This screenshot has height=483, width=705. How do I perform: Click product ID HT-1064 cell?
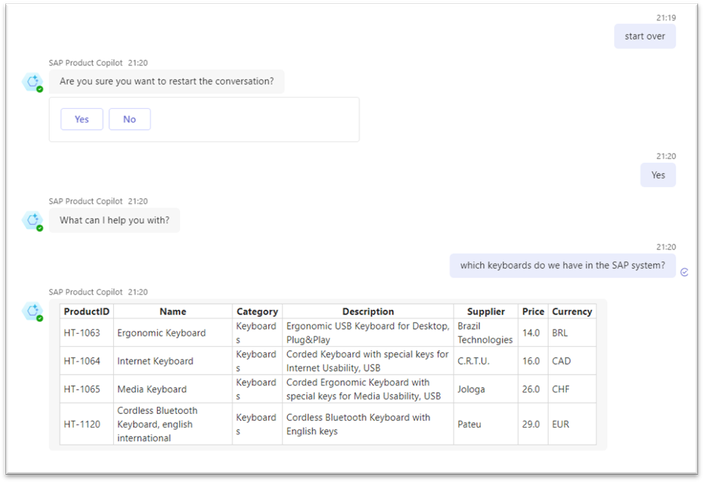click(86, 361)
